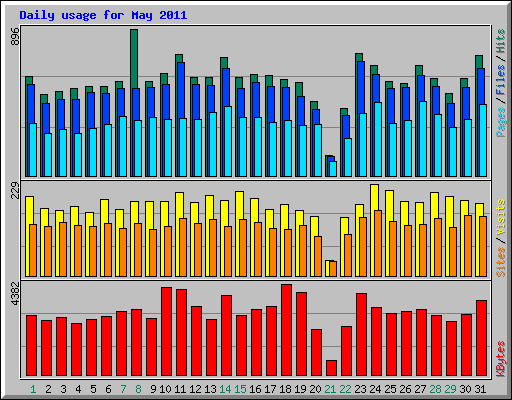
Task: Click day 30 on the x-axis
Action: pos(465,389)
